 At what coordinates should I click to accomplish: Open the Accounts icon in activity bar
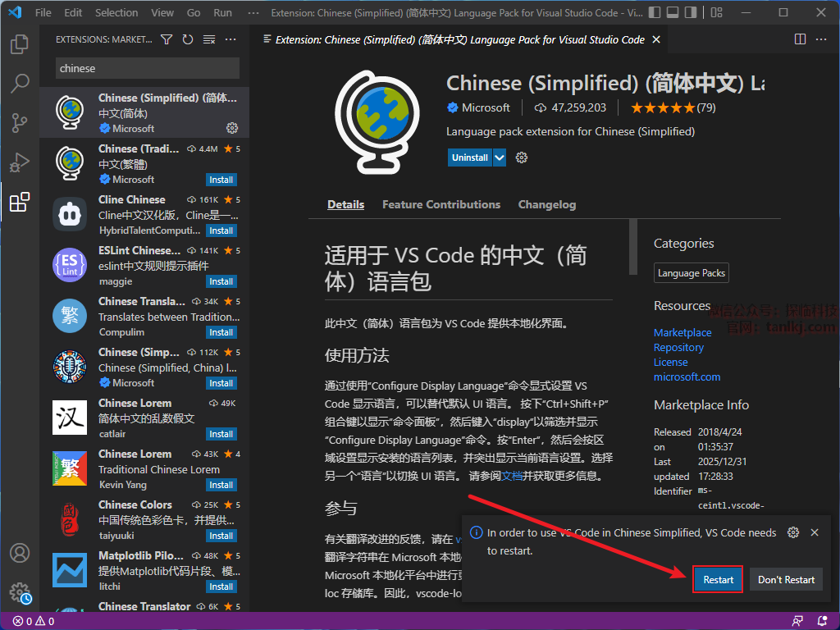20,553
